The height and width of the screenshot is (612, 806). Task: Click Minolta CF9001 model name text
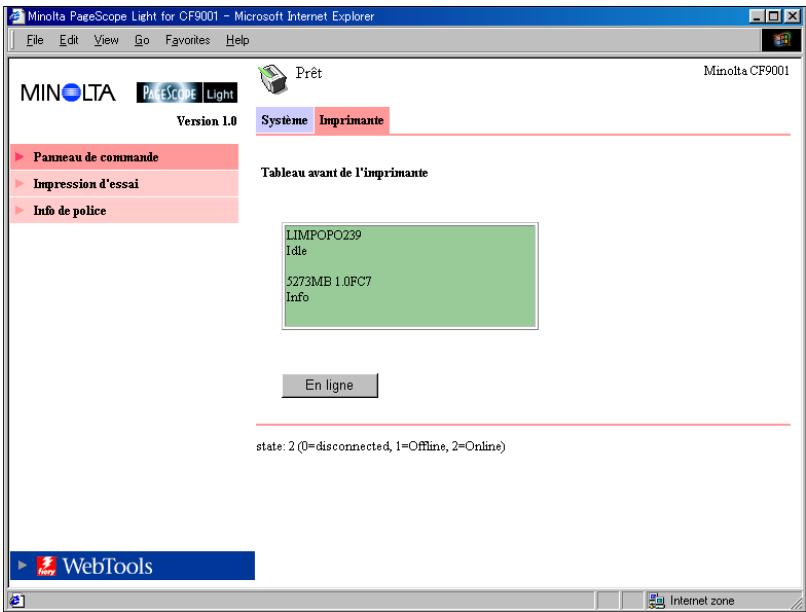[746, 70]
